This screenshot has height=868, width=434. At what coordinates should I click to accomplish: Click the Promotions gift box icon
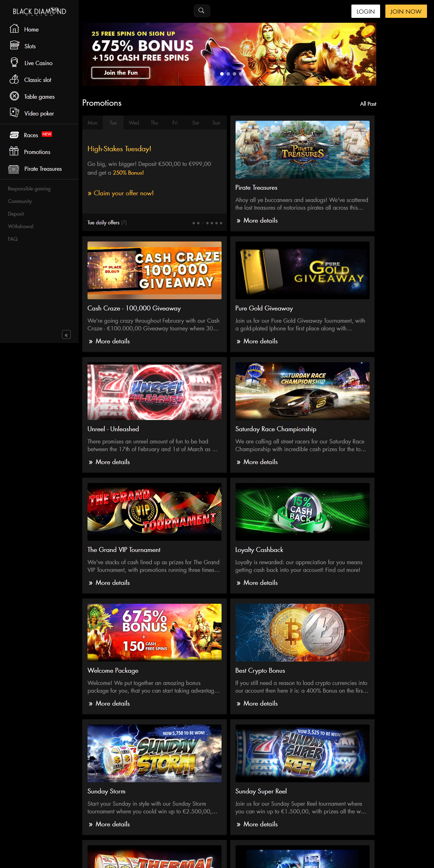14,152
